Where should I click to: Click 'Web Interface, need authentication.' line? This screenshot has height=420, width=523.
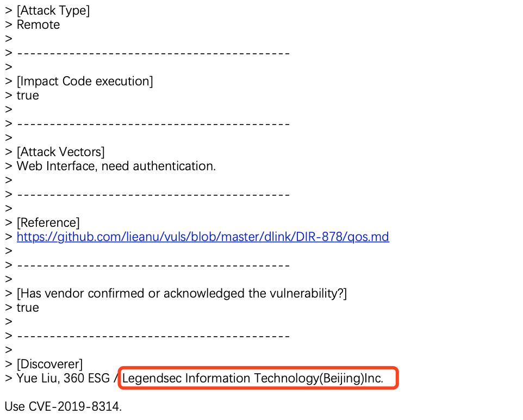tap(116, 166)
